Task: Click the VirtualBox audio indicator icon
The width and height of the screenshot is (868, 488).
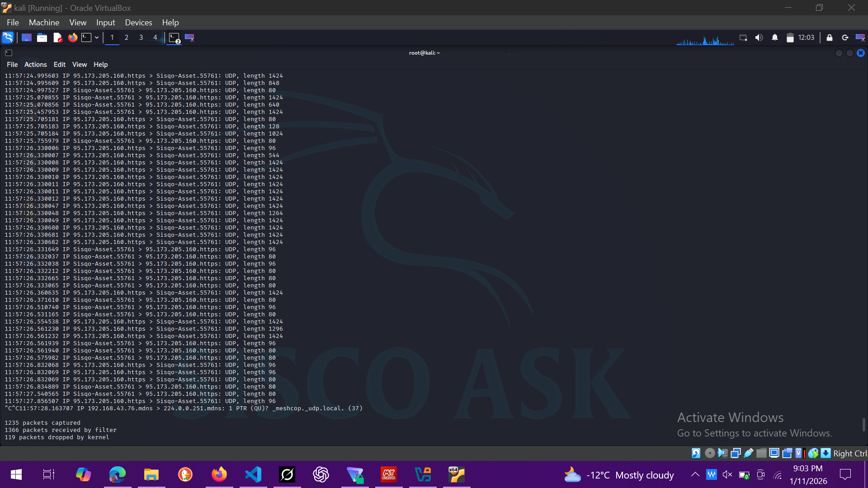Action: click(722, 453)
